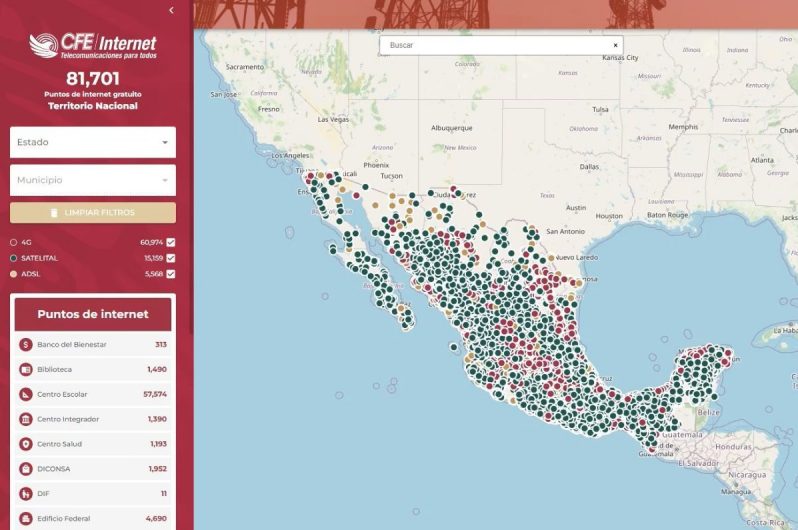Select the Edificio Federal row label
The height and width of the screenshot is (530, 798).
[64, 519]
